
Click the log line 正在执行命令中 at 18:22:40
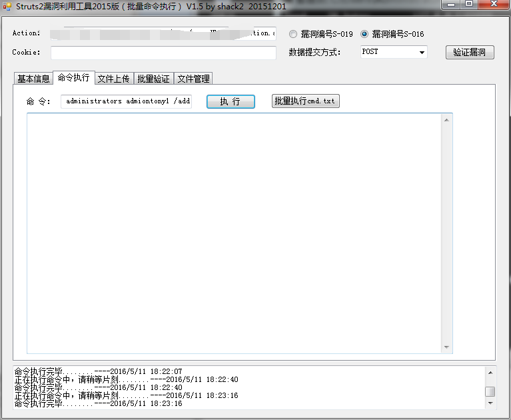(127, 379)
